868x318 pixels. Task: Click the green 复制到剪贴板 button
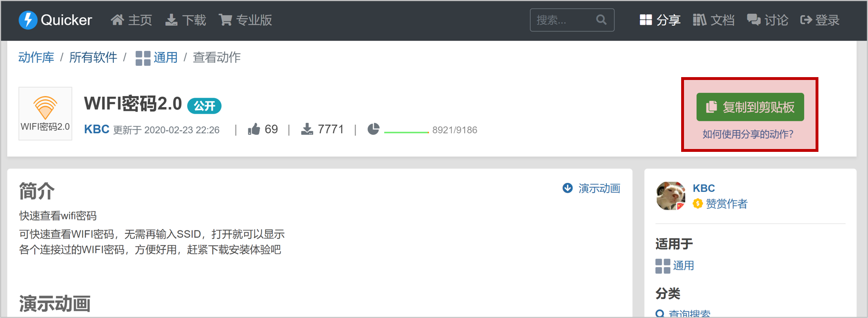coord(750,107)
